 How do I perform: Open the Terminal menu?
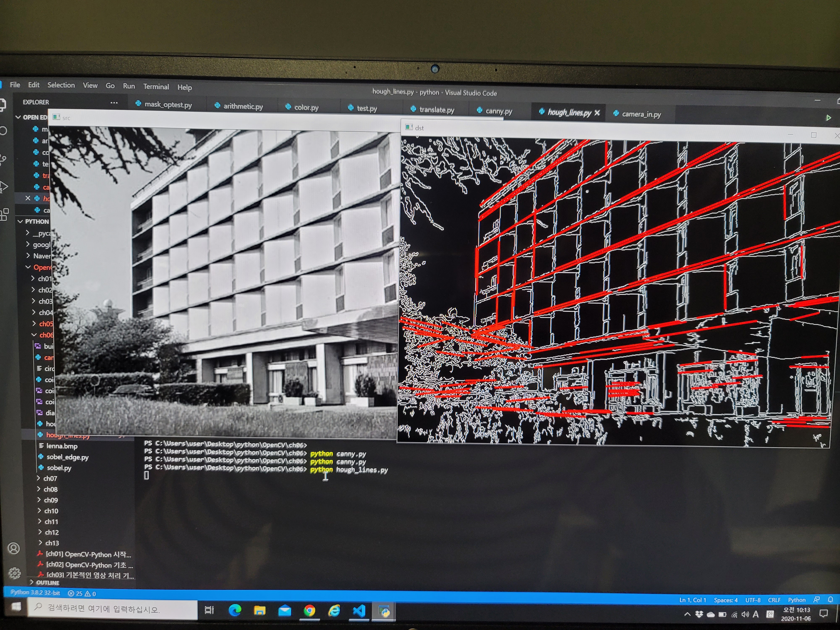coord(156,87)
